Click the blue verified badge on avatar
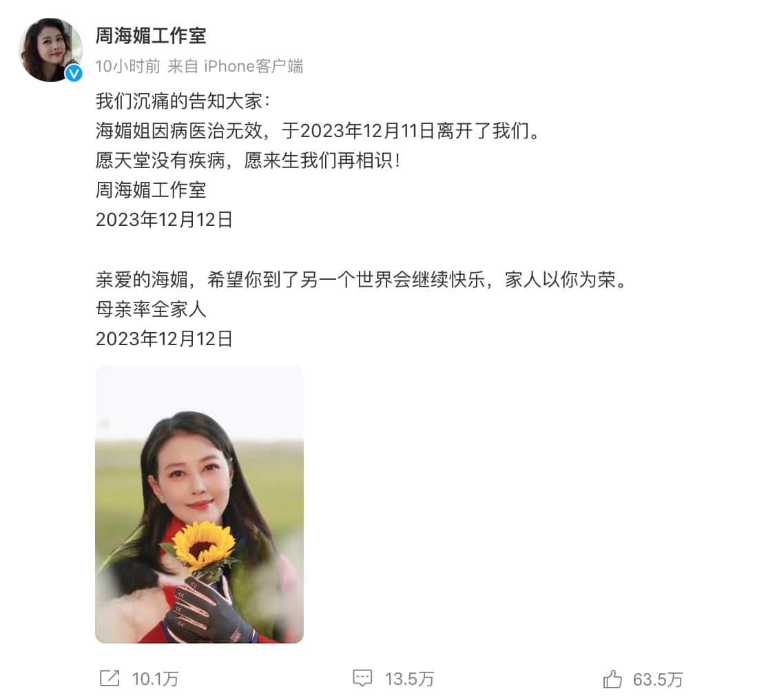The image size is (777, 700). [74, 74]
